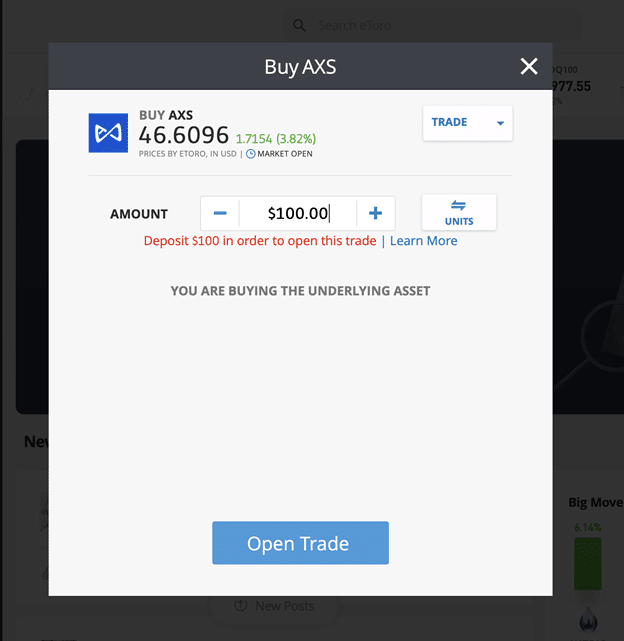
Task: Click the magnifier search icon
Action: pyautogui.click(x=299, y=26)
